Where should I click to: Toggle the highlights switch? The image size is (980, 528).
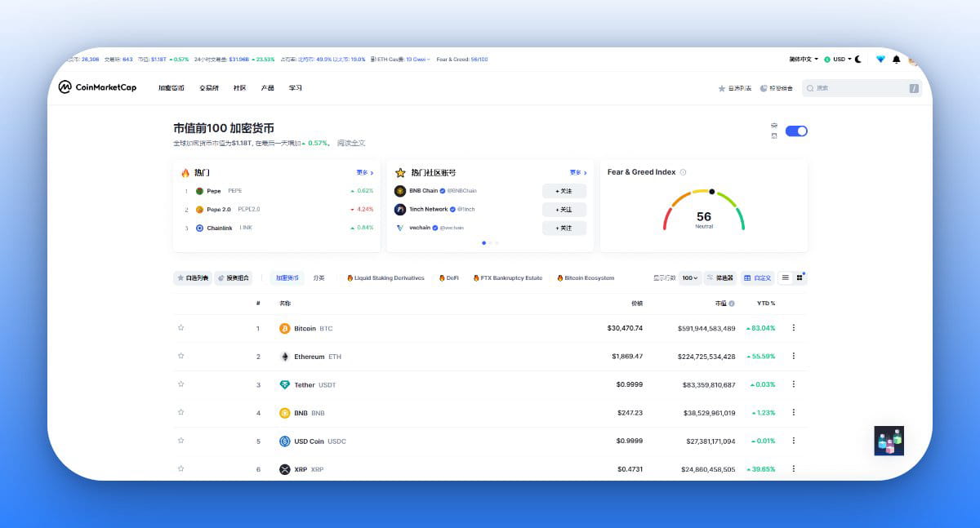click(796, 131)
